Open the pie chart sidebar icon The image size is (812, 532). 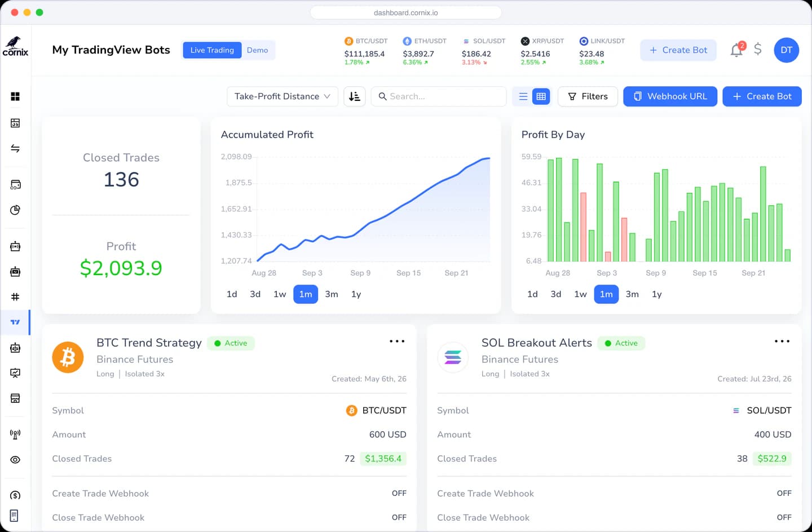15,210
